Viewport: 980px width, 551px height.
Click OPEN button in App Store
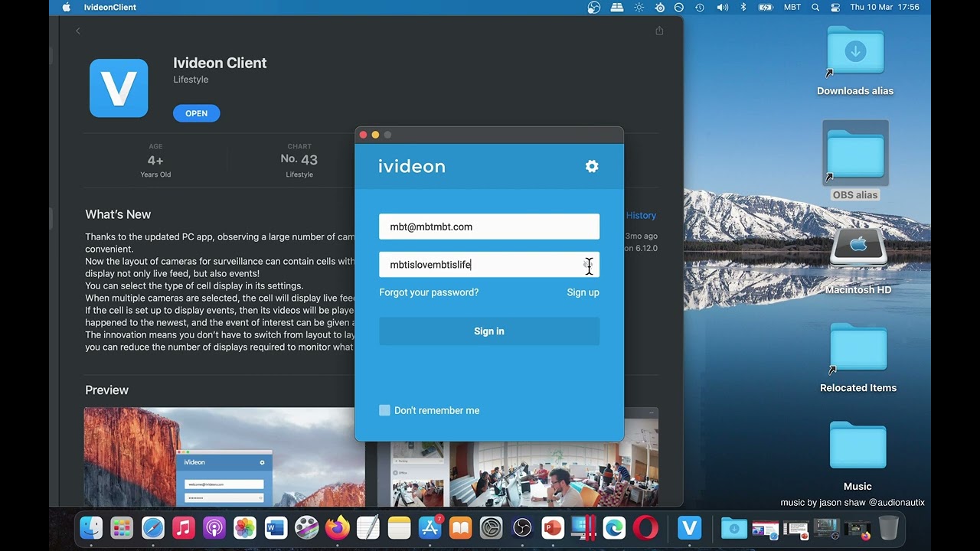pos(196,113)
